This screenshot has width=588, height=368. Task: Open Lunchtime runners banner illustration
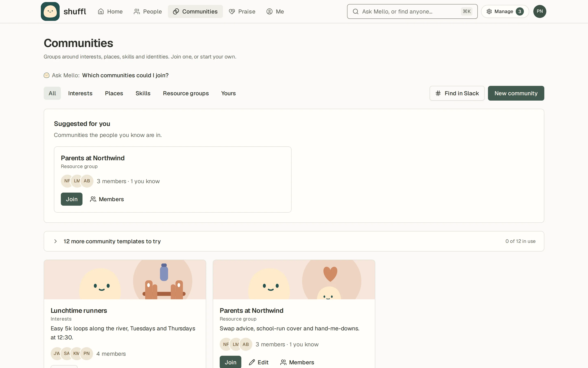point(125,280)
